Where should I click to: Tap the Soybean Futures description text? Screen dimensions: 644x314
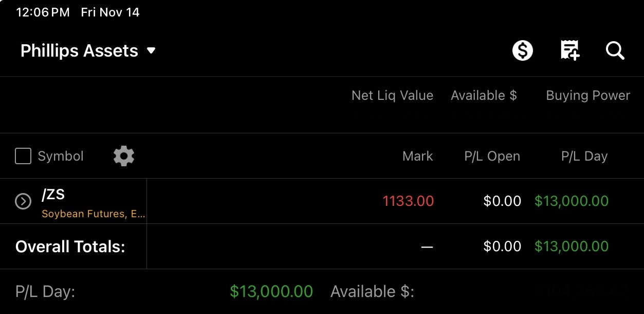tap(93, 214)
